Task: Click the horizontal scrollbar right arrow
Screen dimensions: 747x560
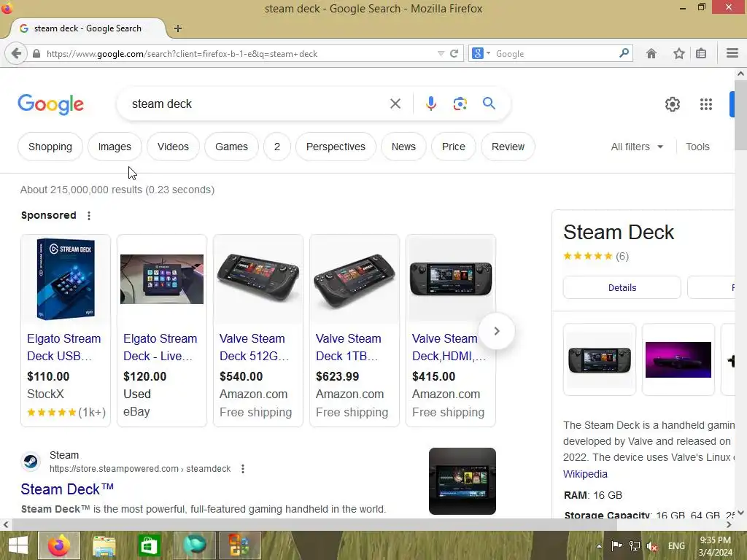Action: [729, 525]
